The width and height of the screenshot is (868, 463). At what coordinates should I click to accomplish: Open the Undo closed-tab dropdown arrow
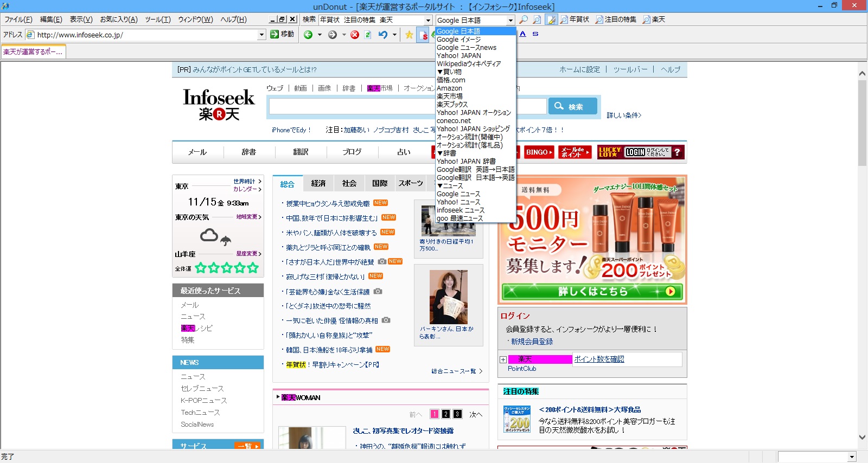[394, 35]
